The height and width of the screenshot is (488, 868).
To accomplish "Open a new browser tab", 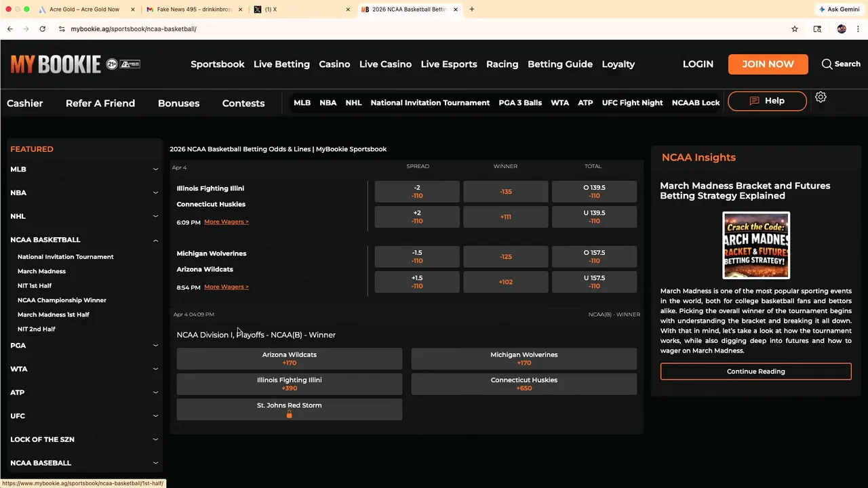I will point(472,9).
